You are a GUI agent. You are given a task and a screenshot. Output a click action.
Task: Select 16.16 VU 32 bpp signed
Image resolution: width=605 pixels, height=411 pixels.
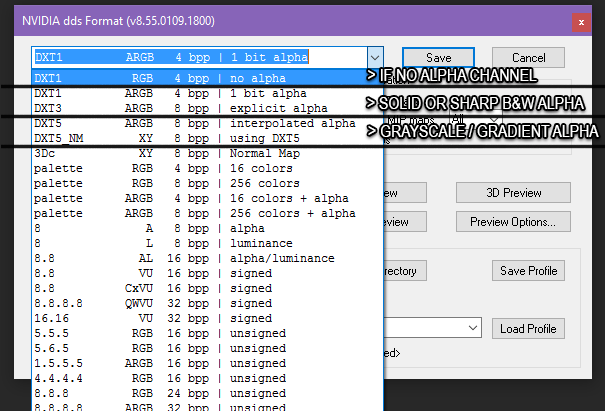click(x=208, y=319)
